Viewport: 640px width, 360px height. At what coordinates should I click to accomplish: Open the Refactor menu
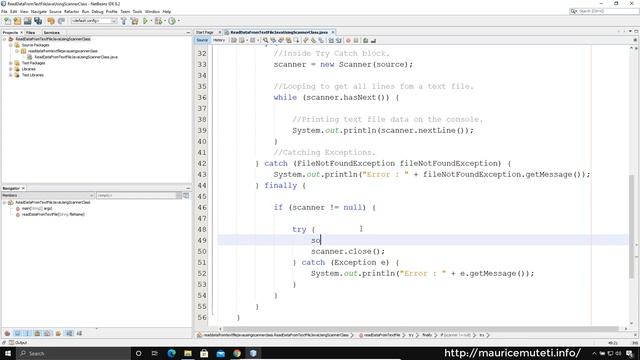(71, 12)
